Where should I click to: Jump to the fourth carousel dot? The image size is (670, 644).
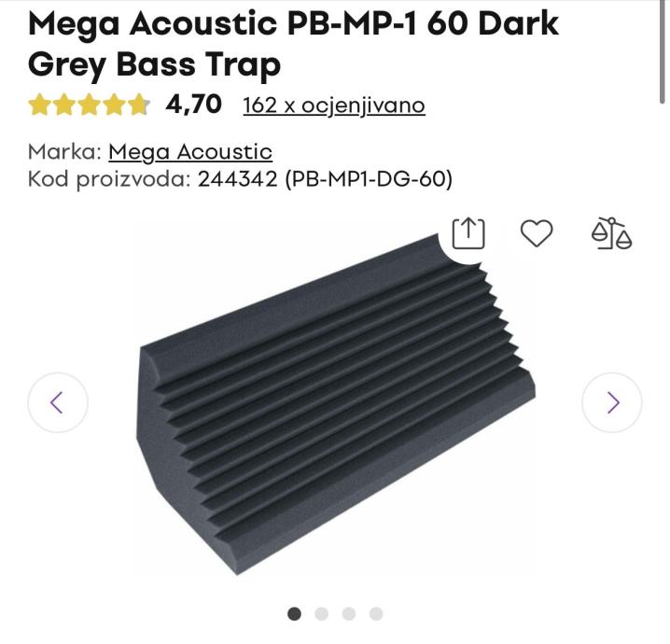click(376, 614)
